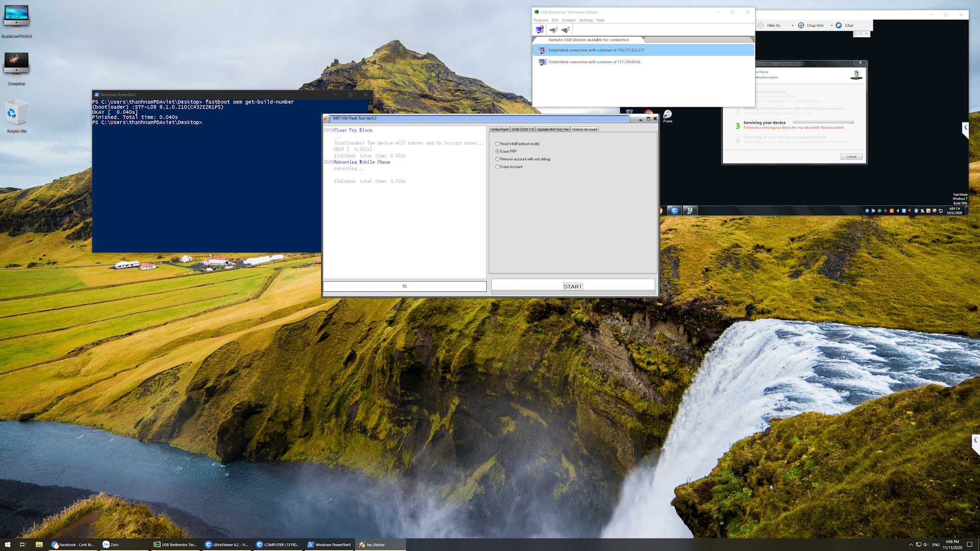
Task: Select Remove account with usb debug option
Action: pos(498,159)
